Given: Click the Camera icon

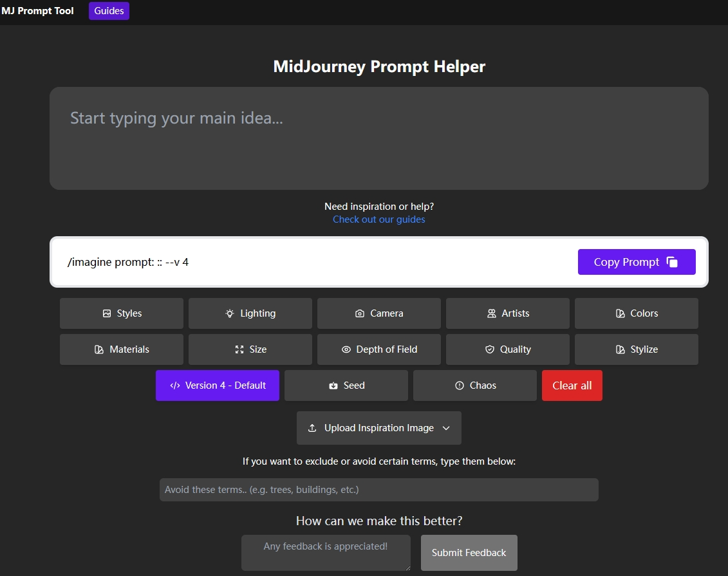Looking at the screenshot, I should tap(360, 313).
